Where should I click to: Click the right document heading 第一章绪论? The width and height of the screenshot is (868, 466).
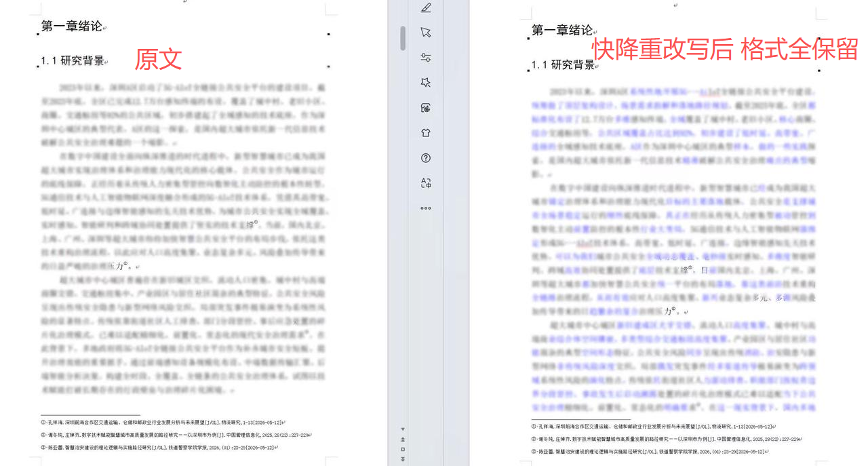[562, 30]
